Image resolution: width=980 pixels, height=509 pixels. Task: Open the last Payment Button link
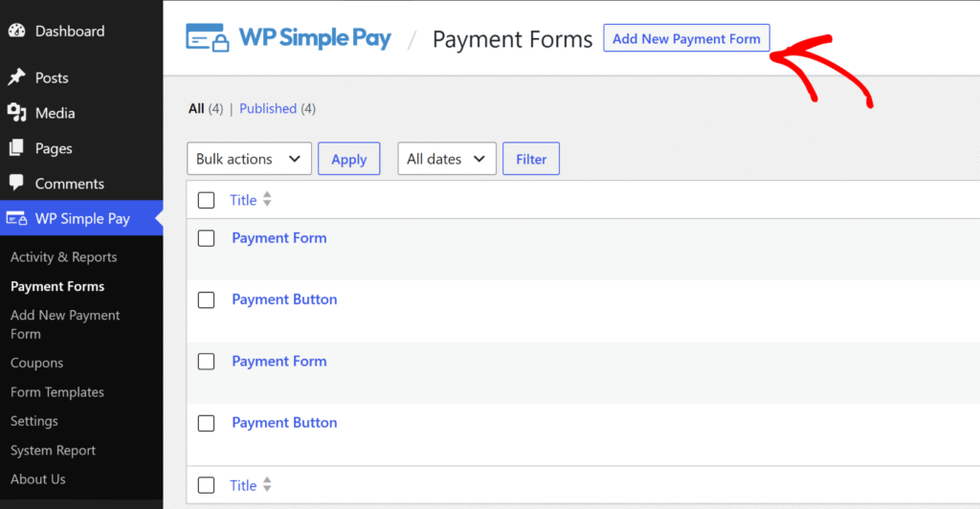coord(284,422)
